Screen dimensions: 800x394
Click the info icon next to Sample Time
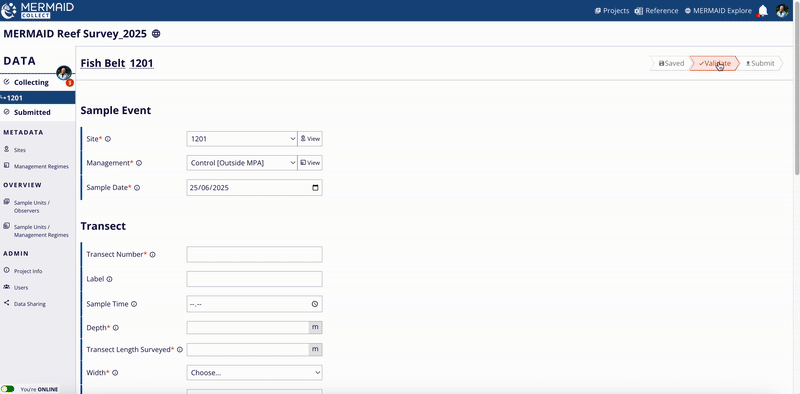click(134, 304)
